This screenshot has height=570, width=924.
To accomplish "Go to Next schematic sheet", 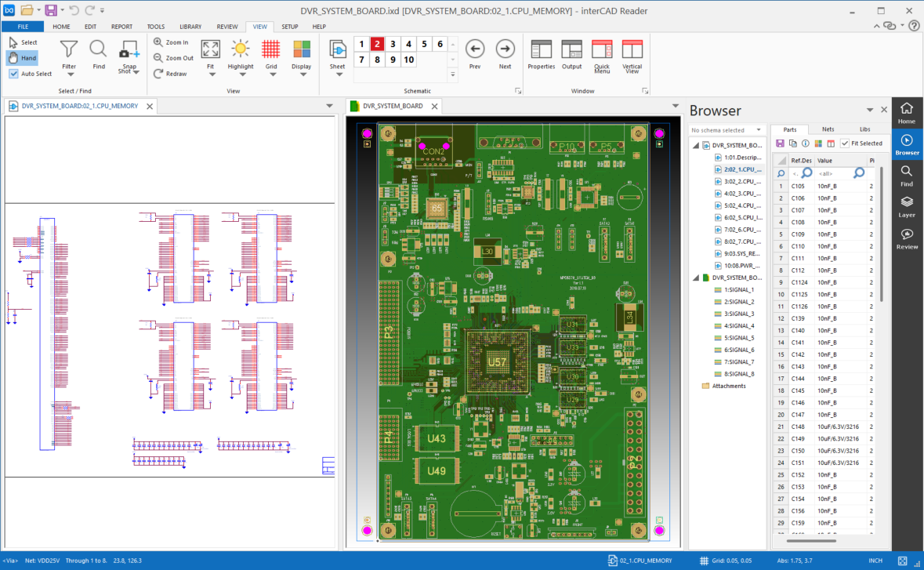I will tap(505, 50).
